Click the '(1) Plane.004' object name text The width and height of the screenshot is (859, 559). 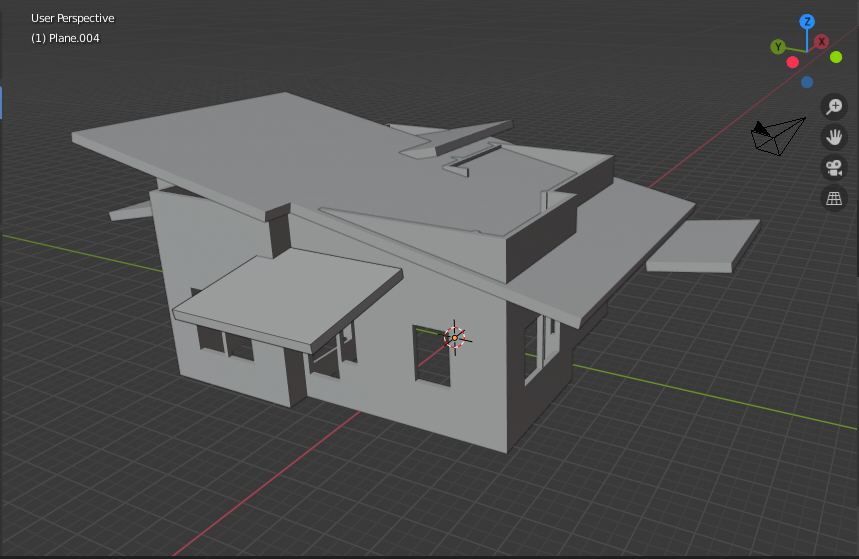point(65,38)
